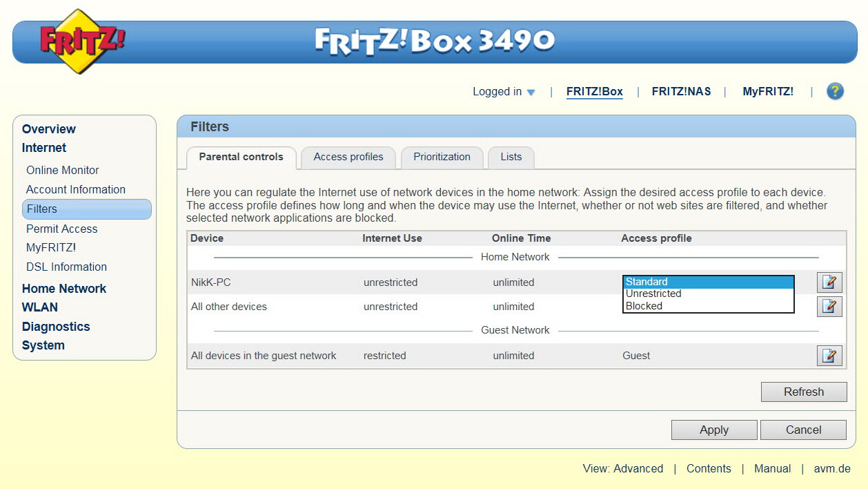The height and width of the screenshot is (489, 868).
Task: Select the All other devices row label
Action: (x=229, y=307)
